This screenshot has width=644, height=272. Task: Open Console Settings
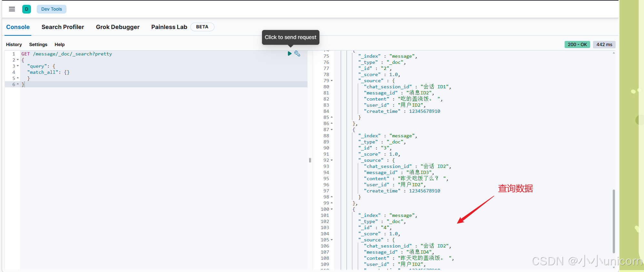coord(38,44)
